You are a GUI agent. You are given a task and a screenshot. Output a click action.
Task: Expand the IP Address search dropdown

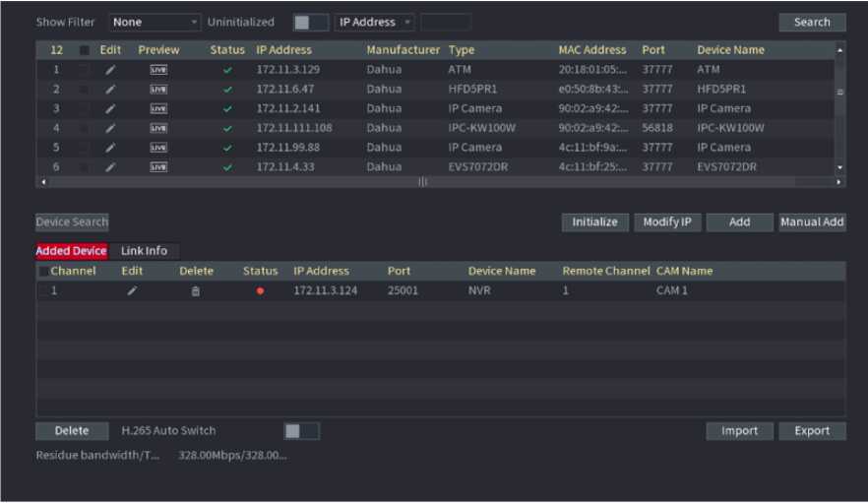pos(375,22)
